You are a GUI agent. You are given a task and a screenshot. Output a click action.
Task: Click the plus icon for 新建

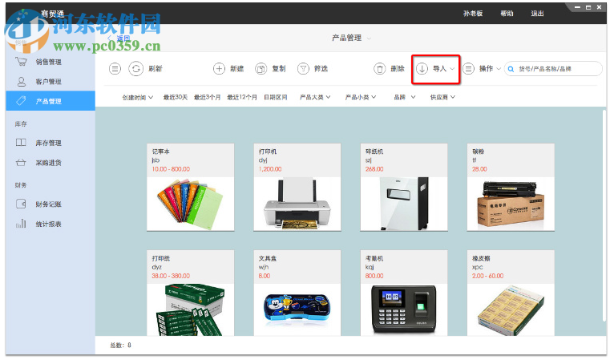219,69
